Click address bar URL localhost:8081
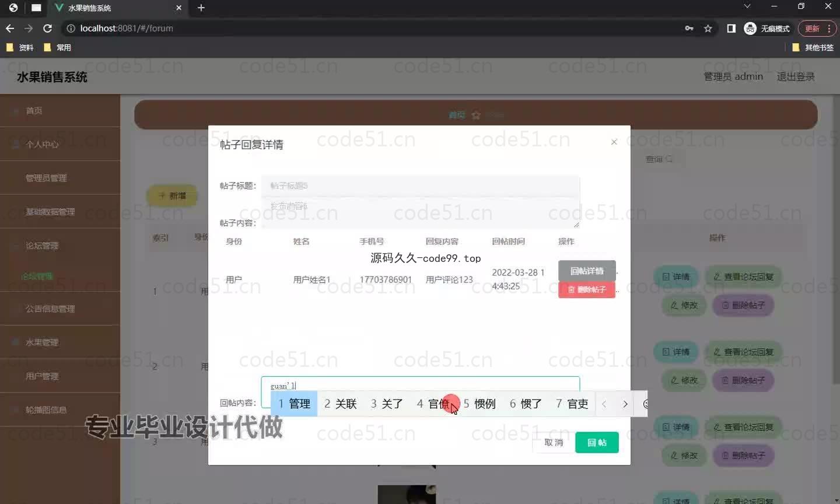 coord(127,28)
